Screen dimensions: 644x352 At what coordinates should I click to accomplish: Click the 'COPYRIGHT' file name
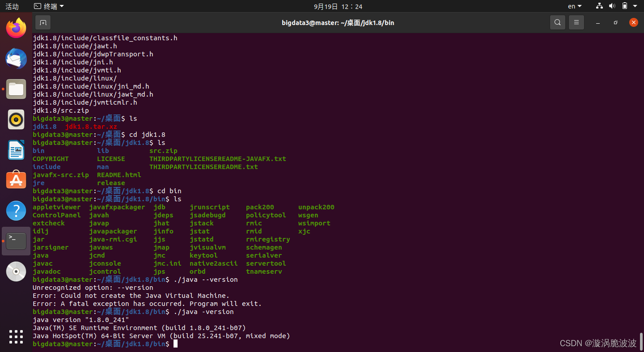click(x=51, y=159)
